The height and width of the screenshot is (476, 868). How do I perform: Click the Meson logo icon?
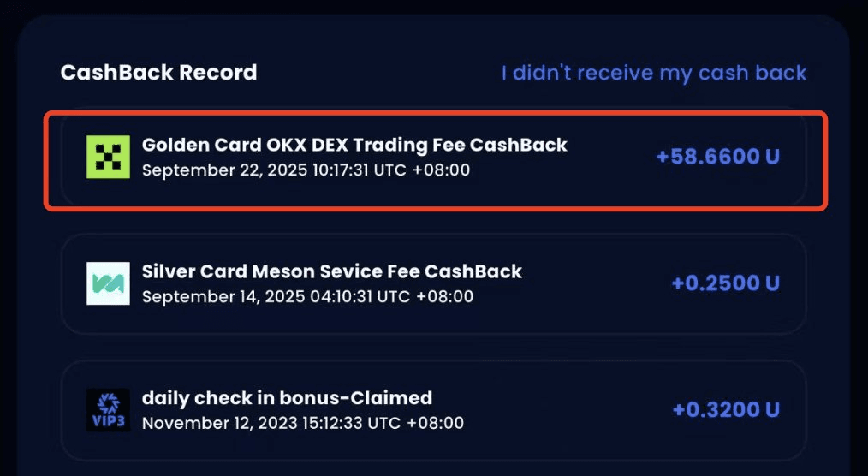[108, 283]
